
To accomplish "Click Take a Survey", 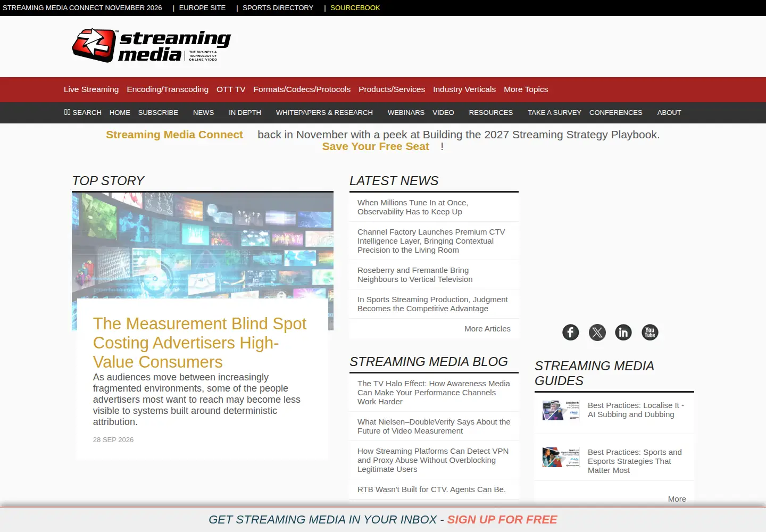I will [554, 113].
